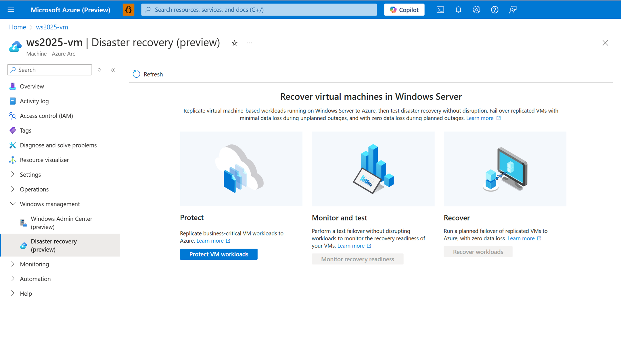Viewport: 621px width, 364px height.
Task: Click the resources search field
Action: [258, 9]
